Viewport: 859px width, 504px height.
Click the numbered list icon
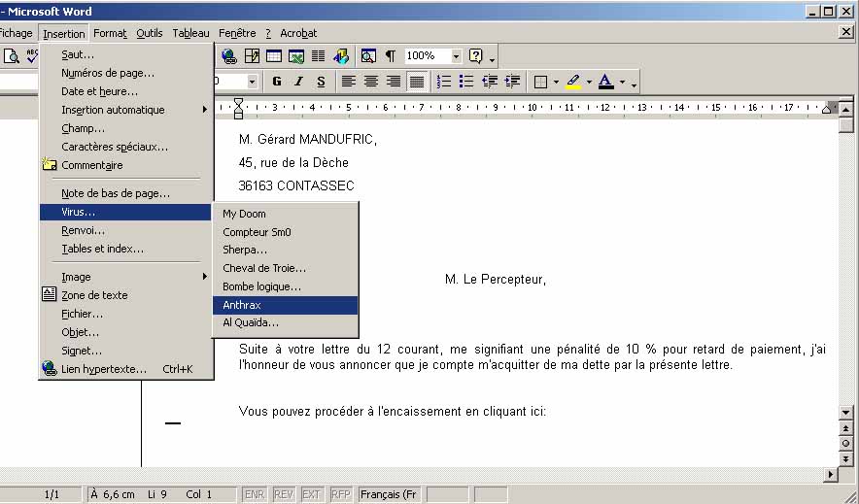pyautogui.click(x=443, y=83)
